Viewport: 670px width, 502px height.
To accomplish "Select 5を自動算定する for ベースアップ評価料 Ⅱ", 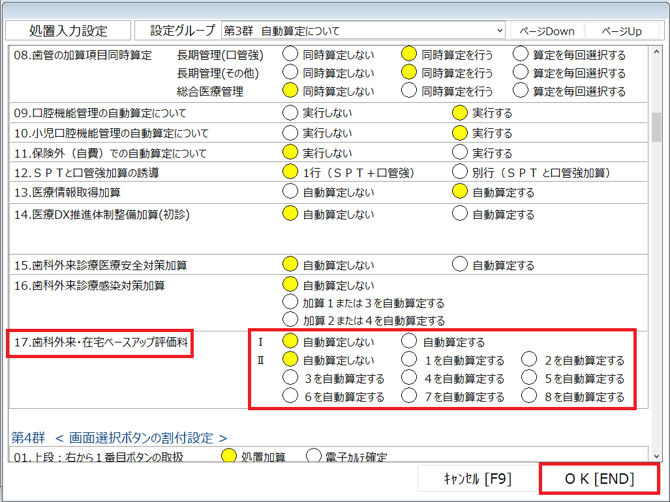I will [529, 379].
